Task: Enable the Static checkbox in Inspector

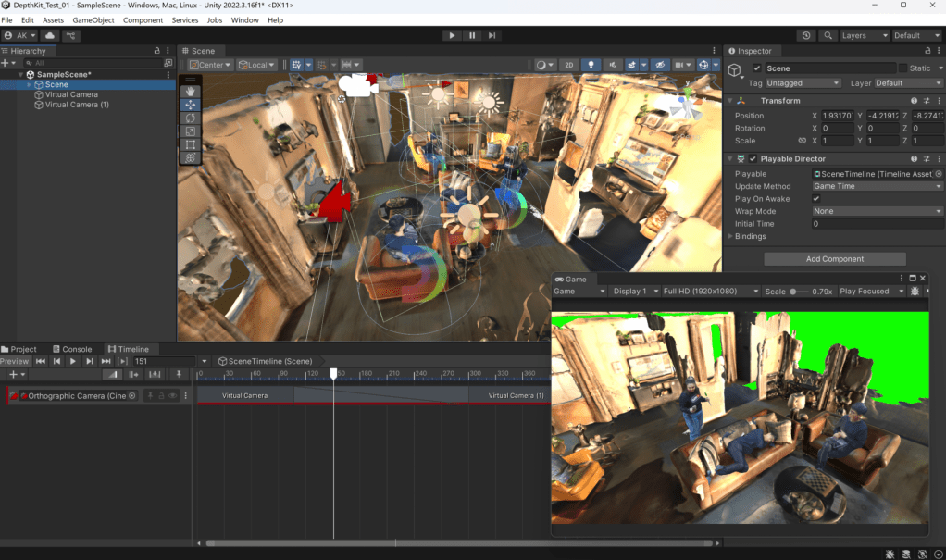Action: 902,68
